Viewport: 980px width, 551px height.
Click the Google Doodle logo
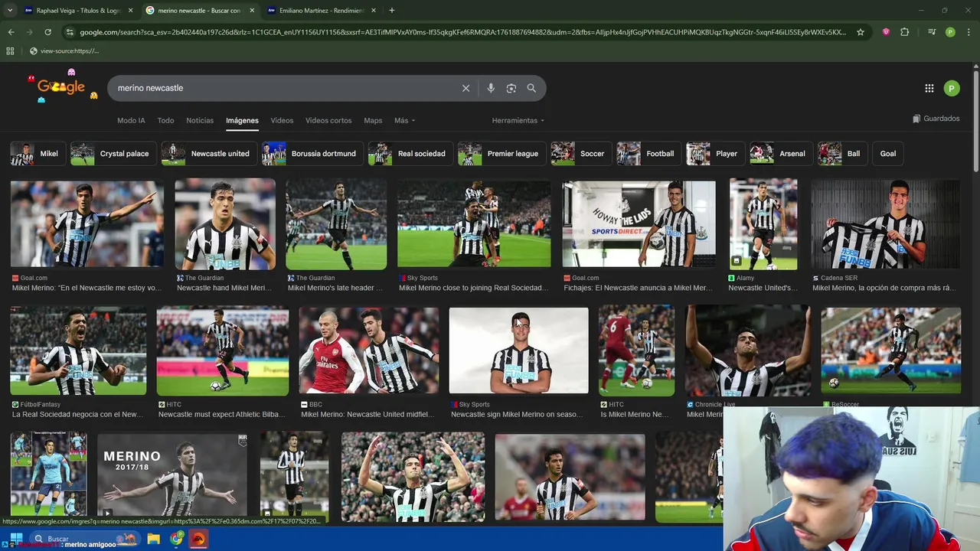(61, 86)
